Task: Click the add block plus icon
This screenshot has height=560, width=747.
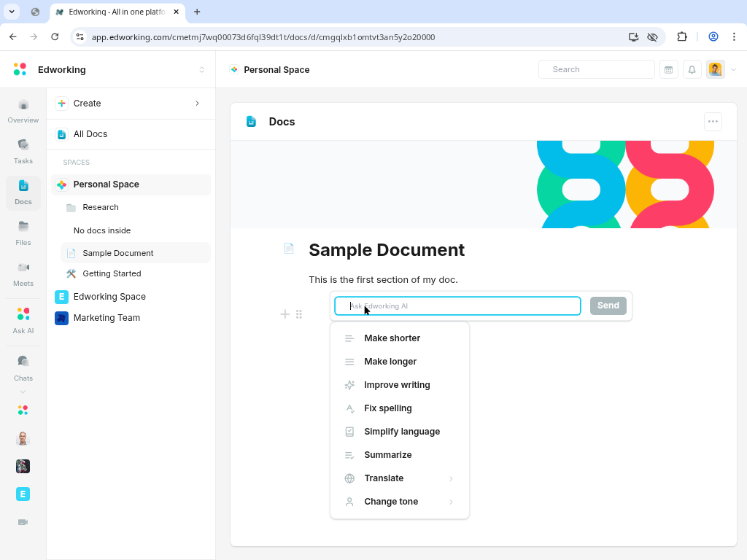Action: coord(285,314)
